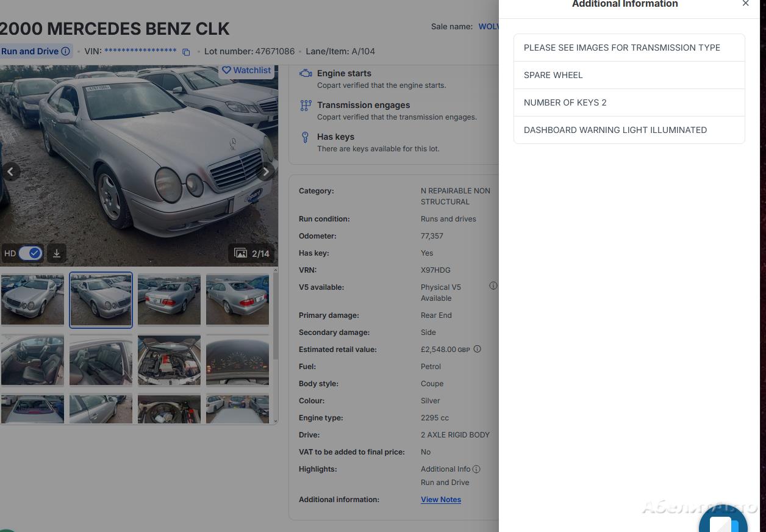Select the rear-view car thumbnail with red taillights
This screenshot has width=766, height=532.
click(169, 300)
